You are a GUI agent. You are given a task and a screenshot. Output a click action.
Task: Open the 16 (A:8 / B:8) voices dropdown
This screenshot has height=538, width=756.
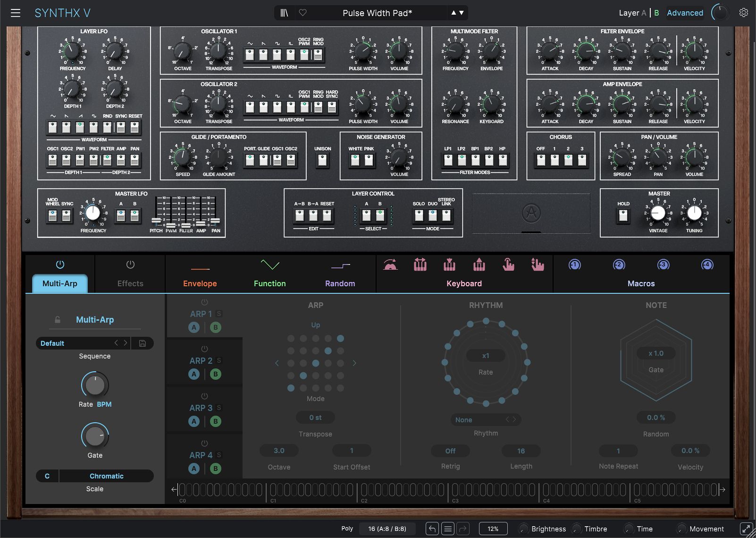point(387,529)
